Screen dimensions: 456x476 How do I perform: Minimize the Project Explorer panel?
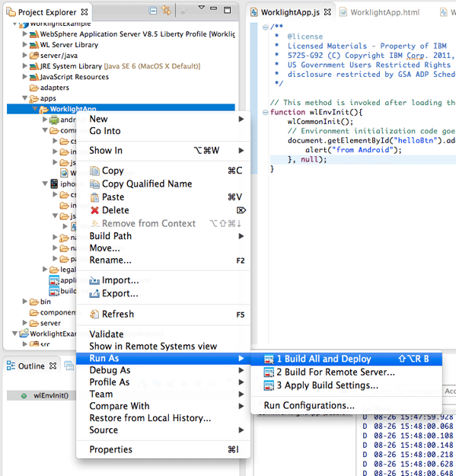click(x=214, y=8)
